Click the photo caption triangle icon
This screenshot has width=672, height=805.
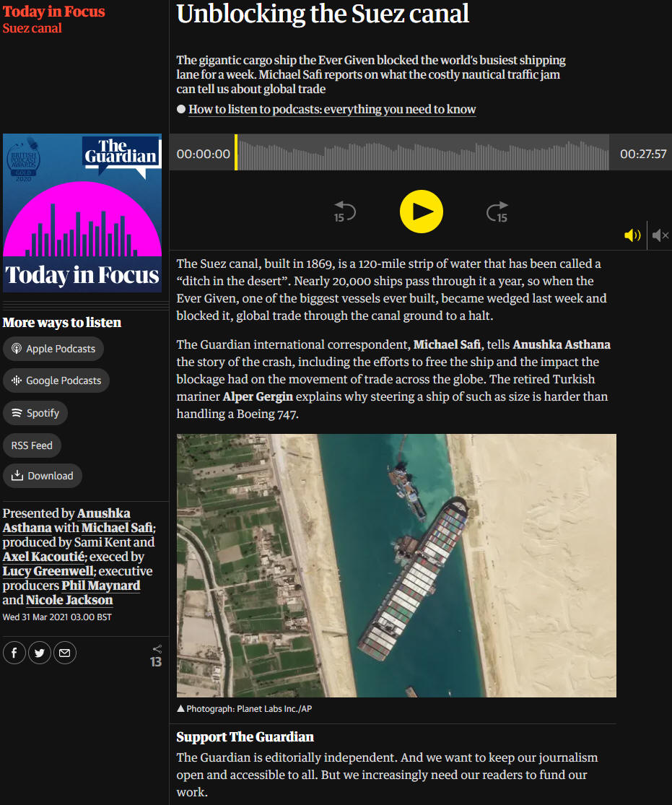click(x=180, y=708)
